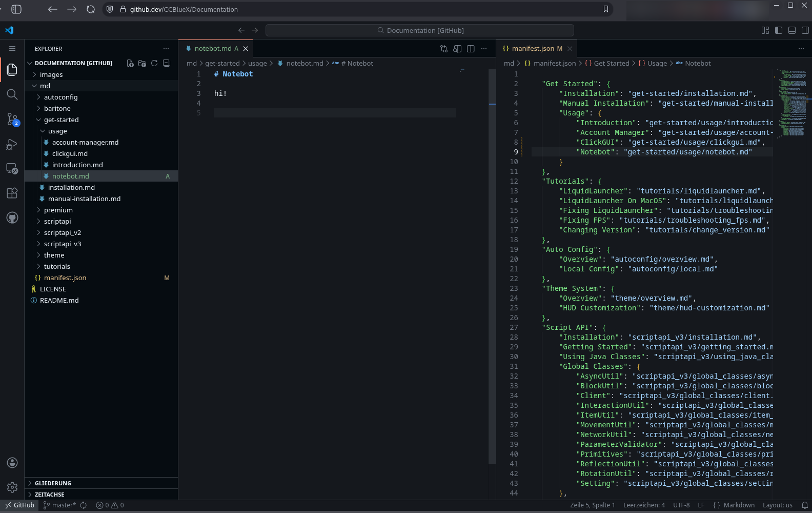
Task: Toggle the primary sidebar visibility
Action: [x=779, y=31]
